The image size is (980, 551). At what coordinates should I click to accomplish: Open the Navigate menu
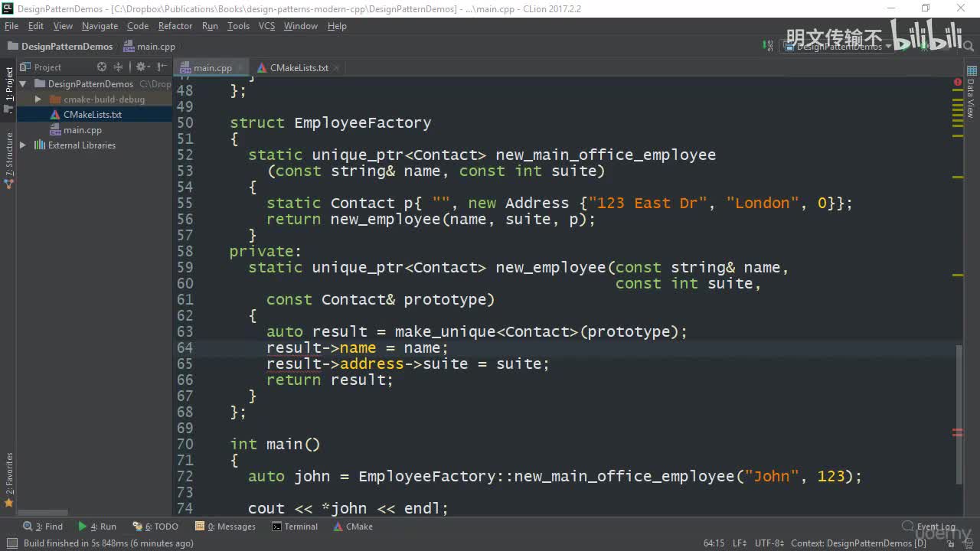click(100, 26)
